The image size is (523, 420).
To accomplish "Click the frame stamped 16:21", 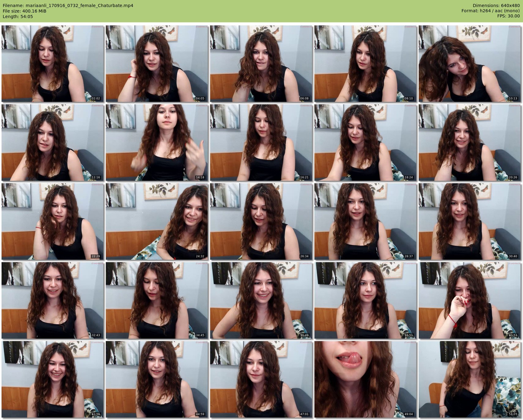I will [261, 143].
